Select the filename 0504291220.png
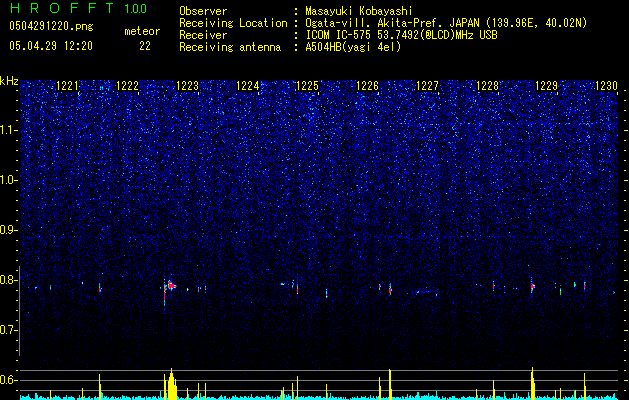Image resolution: width=629 pixels, height=400 pixels. [51, 27]
